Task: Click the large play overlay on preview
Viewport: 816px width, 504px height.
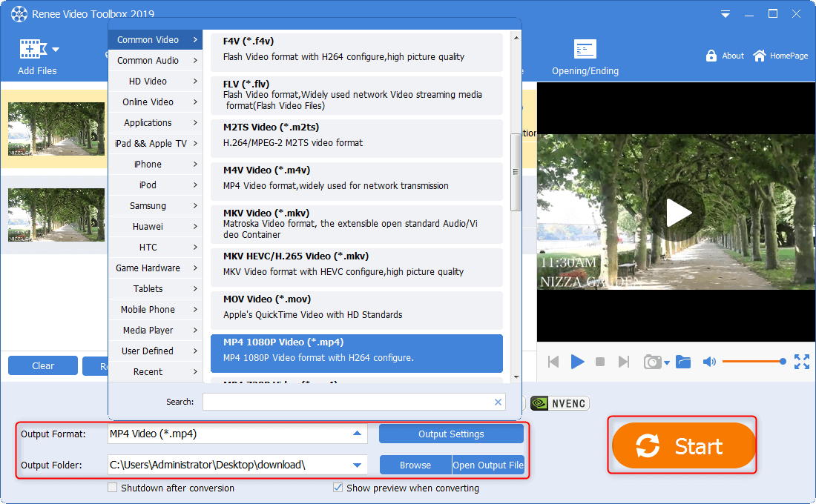Action: click(677, 212)
